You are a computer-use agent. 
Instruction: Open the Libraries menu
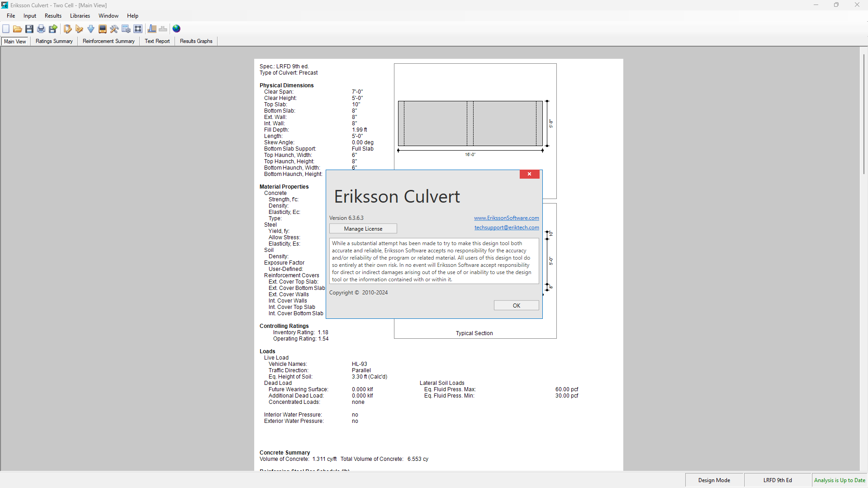[x=80, y=16]
